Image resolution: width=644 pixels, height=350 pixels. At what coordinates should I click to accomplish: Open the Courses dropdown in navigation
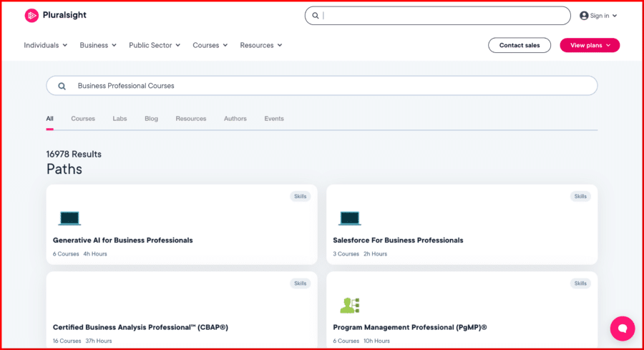pos(210,45)
